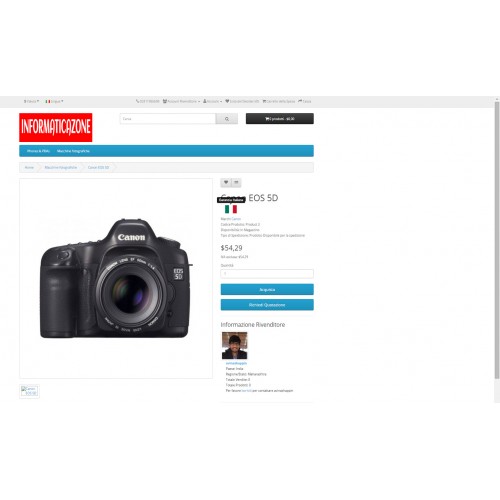Expand the Account dropdown
Viewport: 500px width, 500px height.
[x=212, y=101]
